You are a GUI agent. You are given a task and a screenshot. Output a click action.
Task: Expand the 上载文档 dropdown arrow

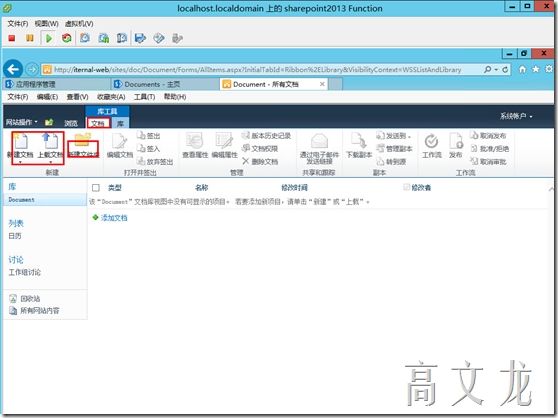point(51,162)
